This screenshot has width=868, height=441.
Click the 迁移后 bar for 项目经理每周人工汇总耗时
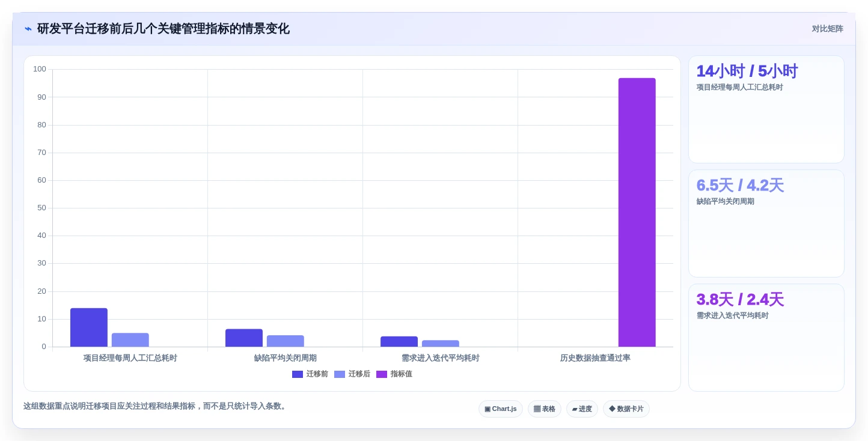pos(130,340)
